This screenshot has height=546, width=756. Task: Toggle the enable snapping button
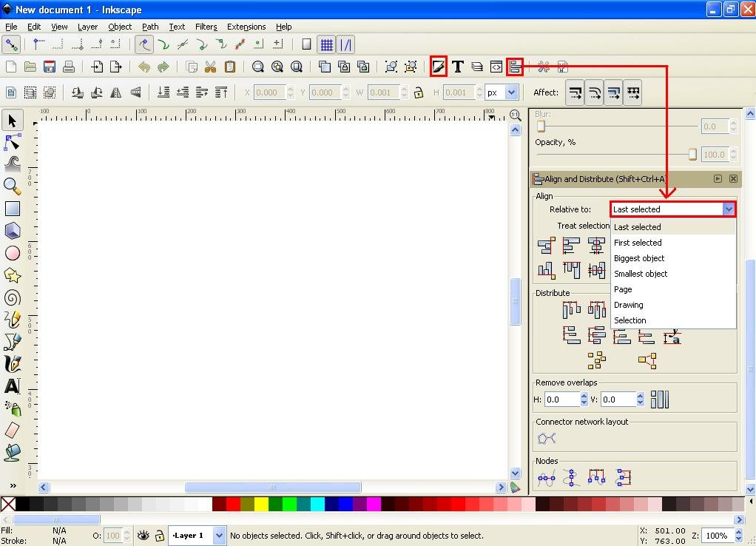(x=10, y=45)
